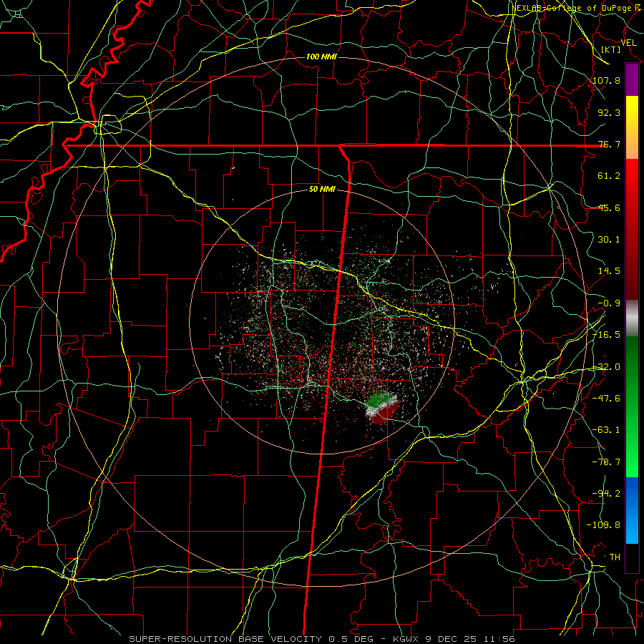Click the 107.8 legend value
644x644 pixels.
[x=607, y=80]
